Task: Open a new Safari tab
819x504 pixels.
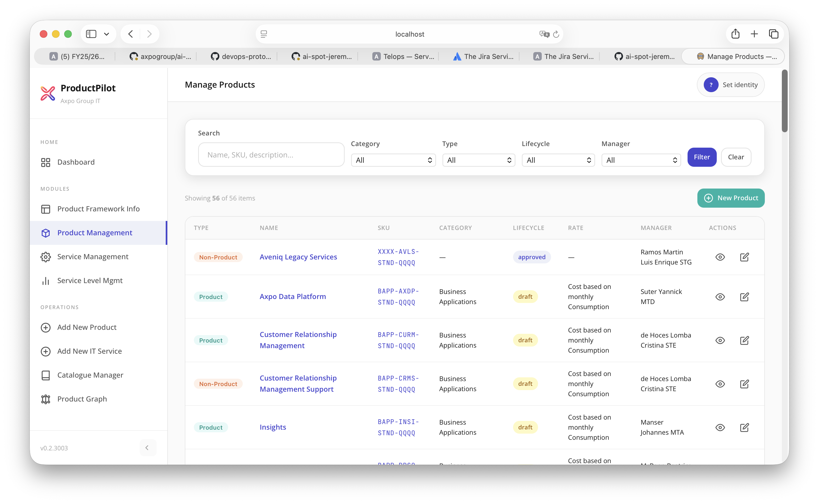Action: tap(754, 34)
